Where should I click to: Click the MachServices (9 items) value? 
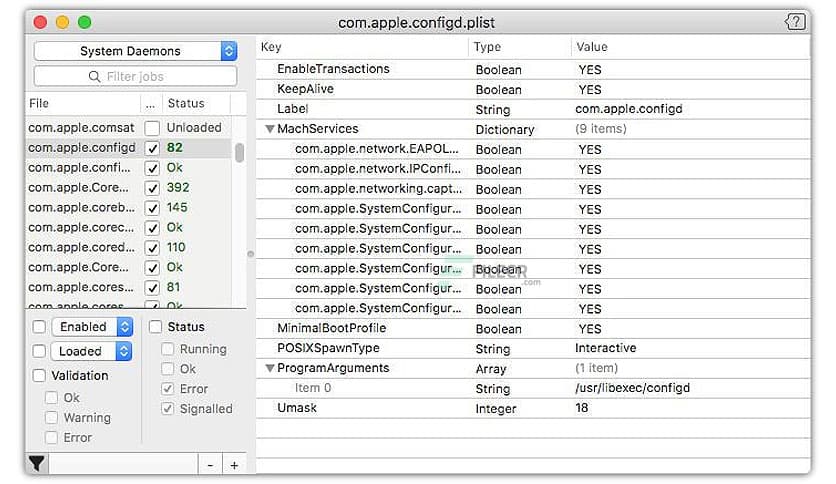[x=601, y=129]
